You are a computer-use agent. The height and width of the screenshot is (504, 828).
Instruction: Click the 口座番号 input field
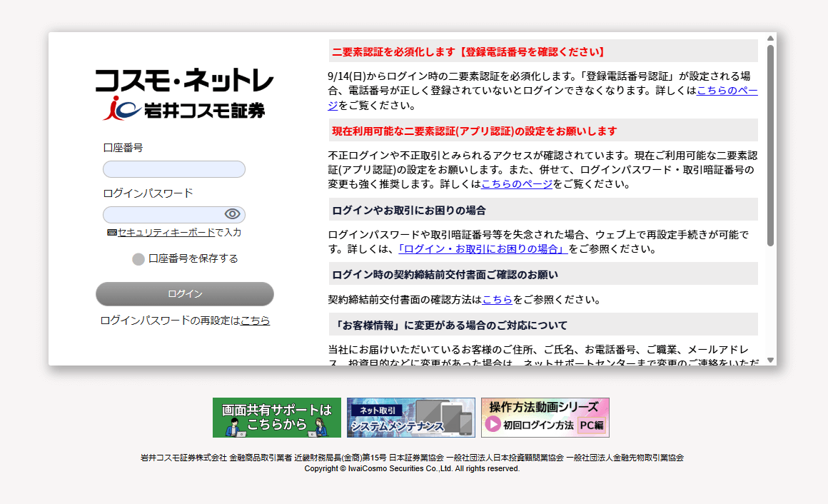(173, 169)
